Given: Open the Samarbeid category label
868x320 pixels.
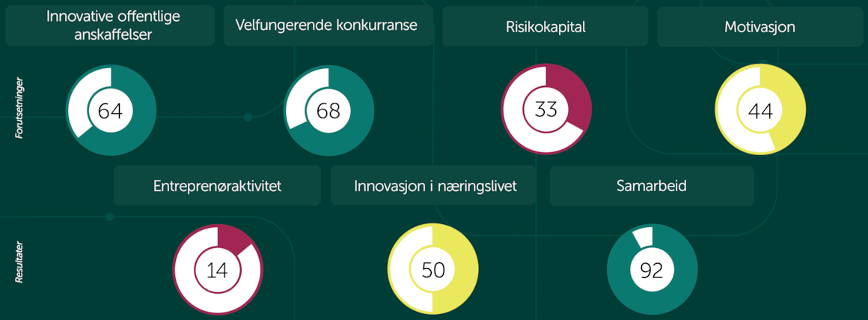Looking at the screenshot, I should tap(652, 185).
